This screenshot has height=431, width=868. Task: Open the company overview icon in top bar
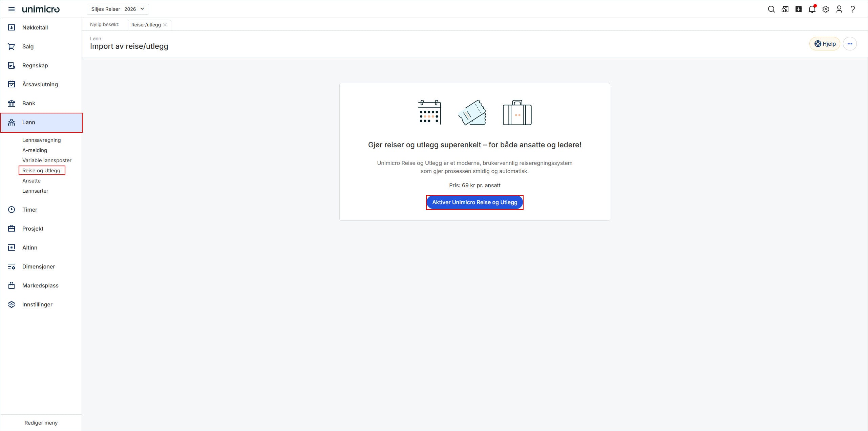coord(785,9)
